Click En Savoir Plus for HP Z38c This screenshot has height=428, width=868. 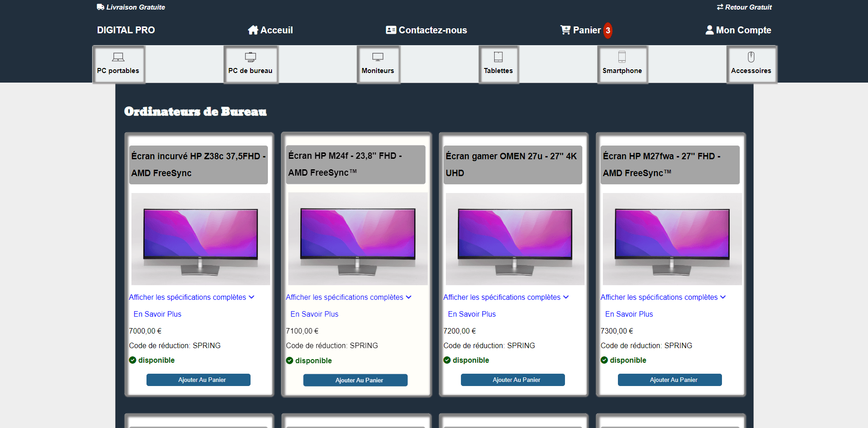click(x=157, y=314)
